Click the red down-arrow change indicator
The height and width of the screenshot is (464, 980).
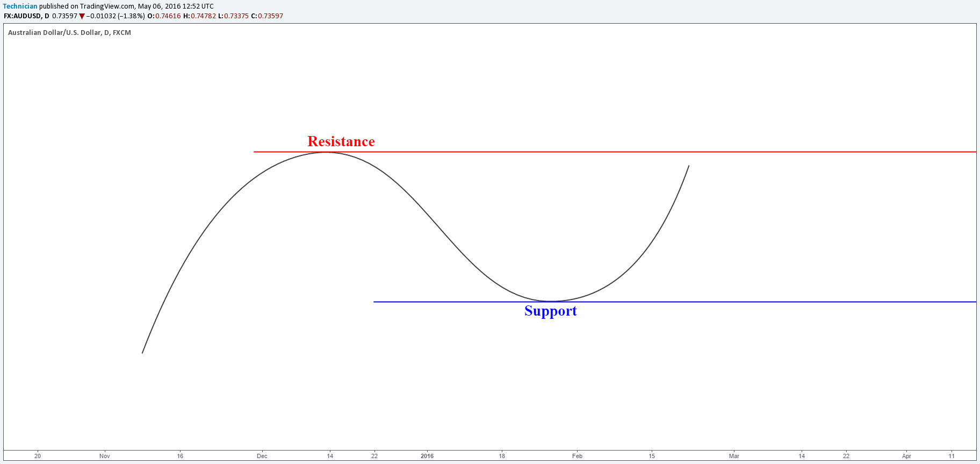coord(82,17)
